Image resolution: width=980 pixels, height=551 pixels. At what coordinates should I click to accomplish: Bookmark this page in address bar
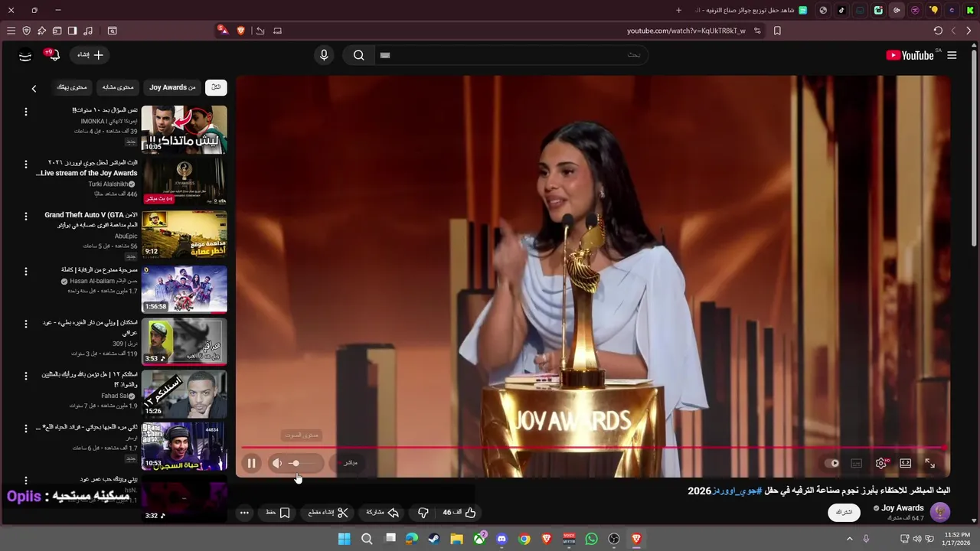(x=777, y=31)
